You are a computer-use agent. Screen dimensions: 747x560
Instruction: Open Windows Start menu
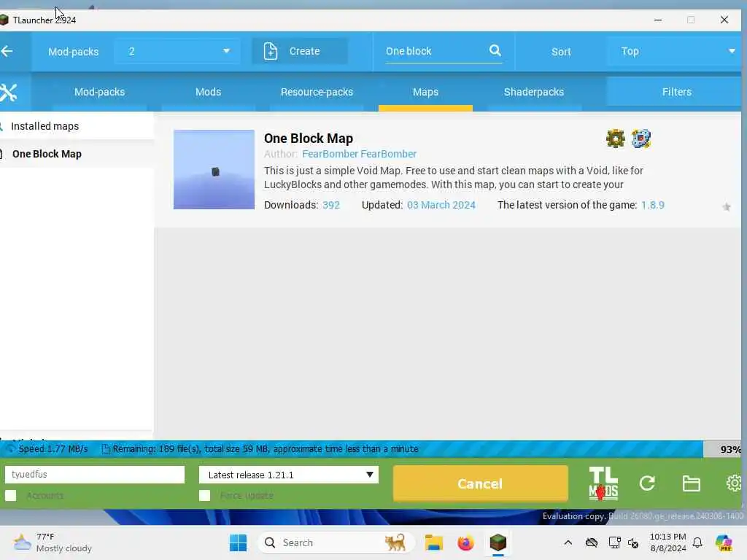[238, 542]
